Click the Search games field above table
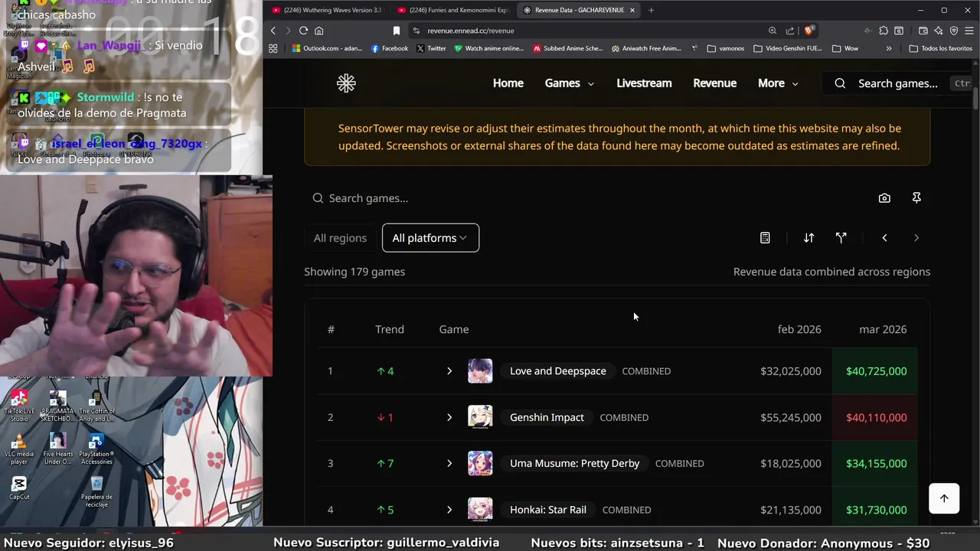This screenshot has width=980, height=551. (588, 198)
